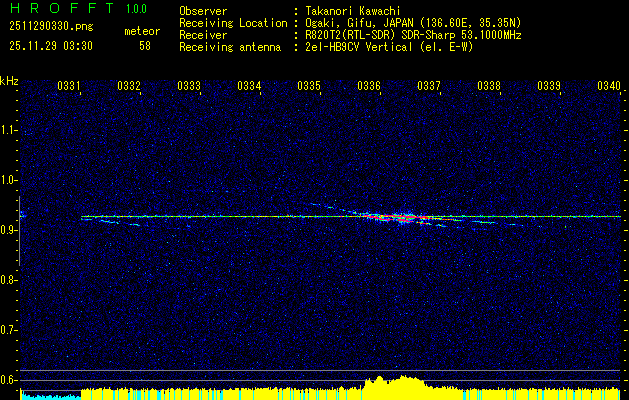629x400 pixels.
Task: Click the Receiver field label
Action: point(203,35)
